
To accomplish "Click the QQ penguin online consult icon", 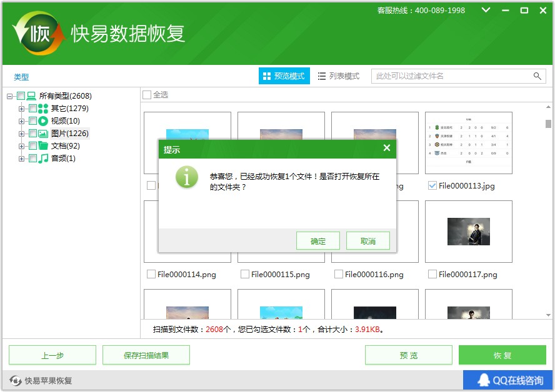I will pos(483,380).
